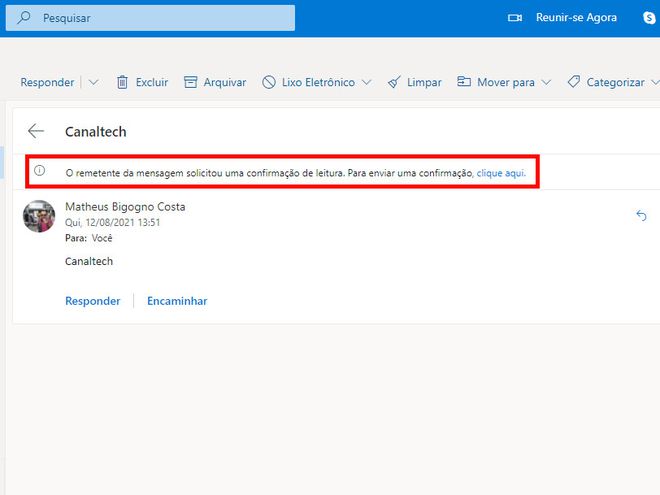Expand the Responder dropdown arrow

[x=93, y=82]
